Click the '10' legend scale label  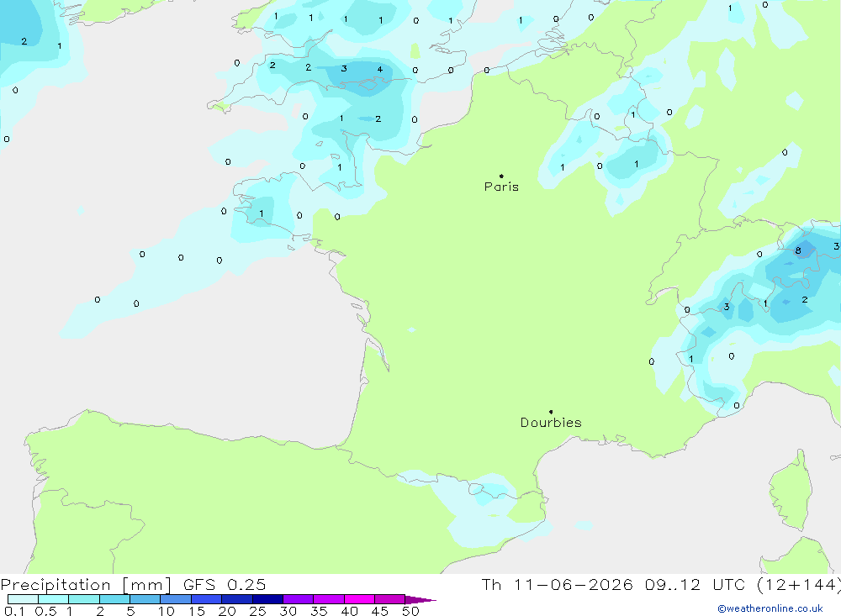tap(167, 611)
